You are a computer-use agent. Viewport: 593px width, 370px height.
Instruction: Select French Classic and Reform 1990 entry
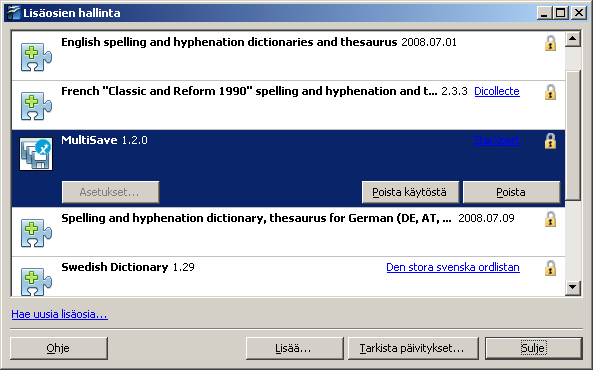tap(288, 105)
